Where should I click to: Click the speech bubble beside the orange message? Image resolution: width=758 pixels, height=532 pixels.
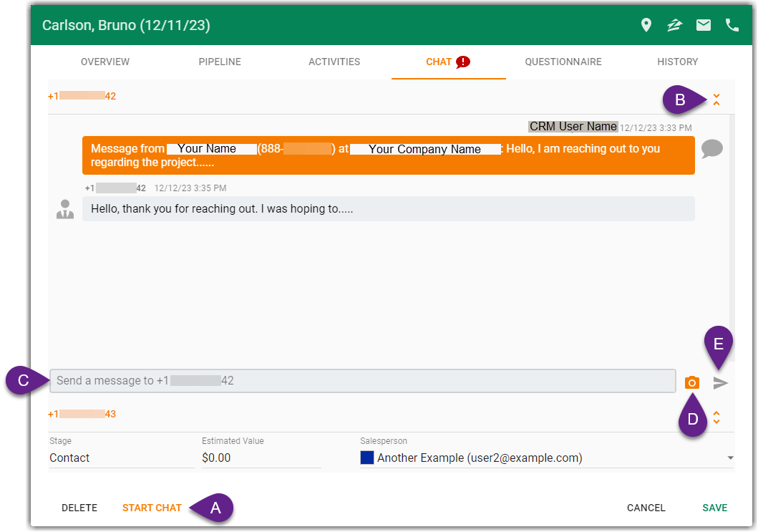pyautogui.click(x=712, y=149)
